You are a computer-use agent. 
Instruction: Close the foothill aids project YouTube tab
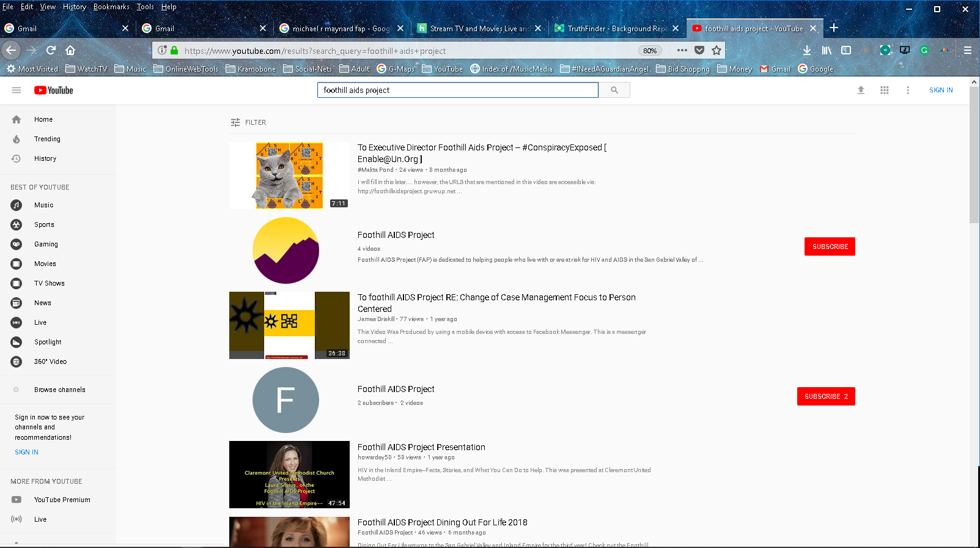(813, 28)
